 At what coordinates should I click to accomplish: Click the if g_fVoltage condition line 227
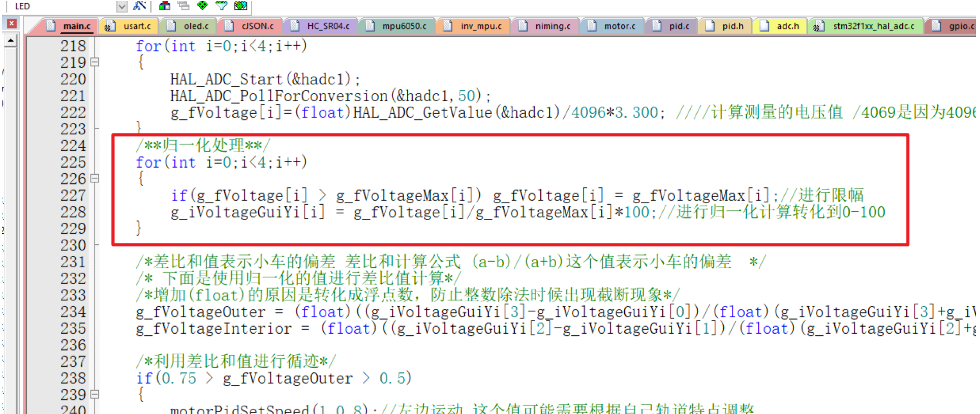[326, 196]
